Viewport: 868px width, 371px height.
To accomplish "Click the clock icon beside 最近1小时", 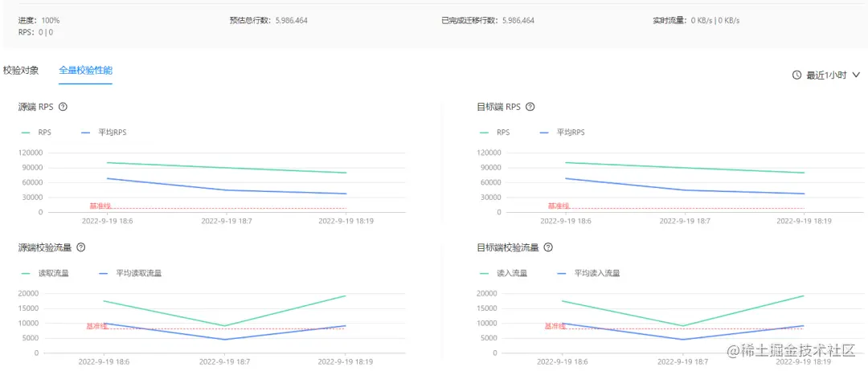I will [x=797, y=75].
